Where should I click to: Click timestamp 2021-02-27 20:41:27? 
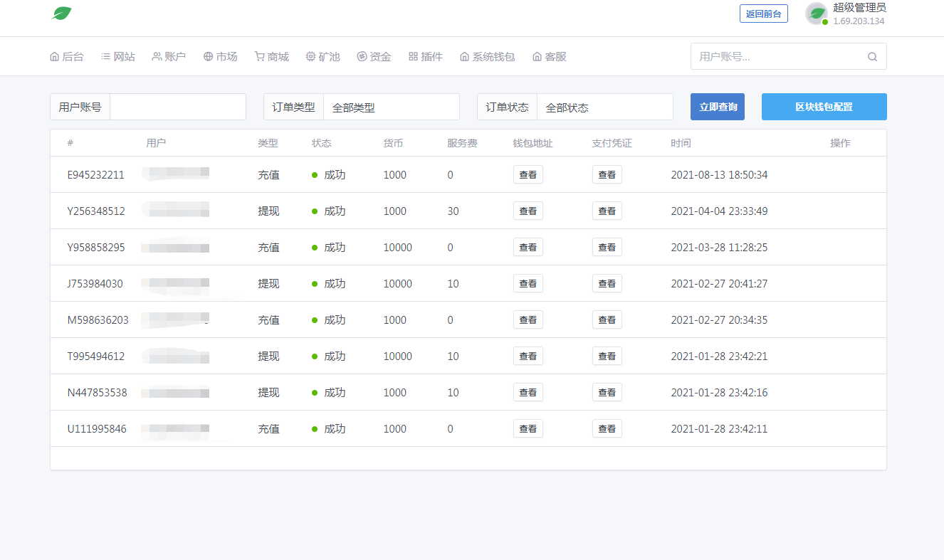[x=719, y=283]
